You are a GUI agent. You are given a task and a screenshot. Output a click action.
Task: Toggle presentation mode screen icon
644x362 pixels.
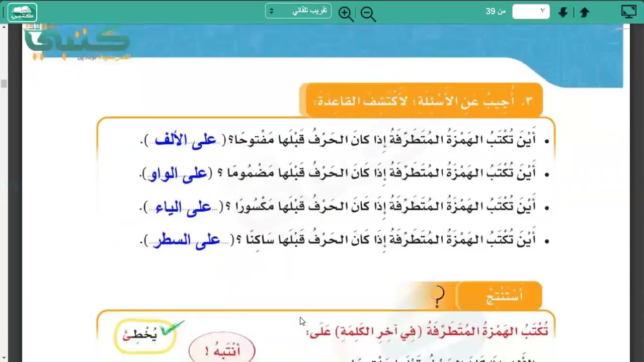(628, 12)
